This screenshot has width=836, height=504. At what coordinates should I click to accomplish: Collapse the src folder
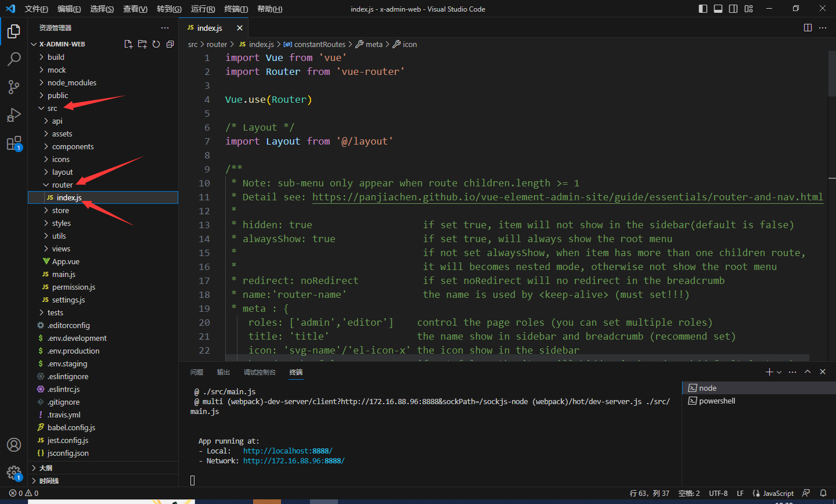click(103, 108)
